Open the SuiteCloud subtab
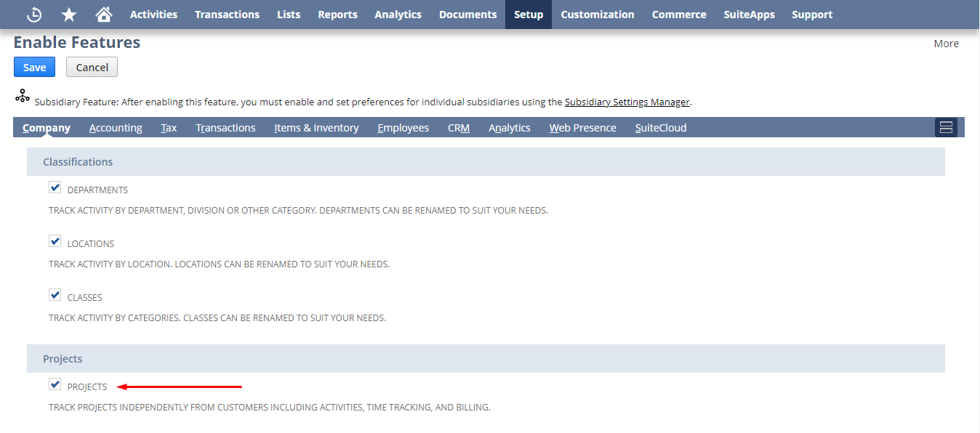 pos(660,127)
